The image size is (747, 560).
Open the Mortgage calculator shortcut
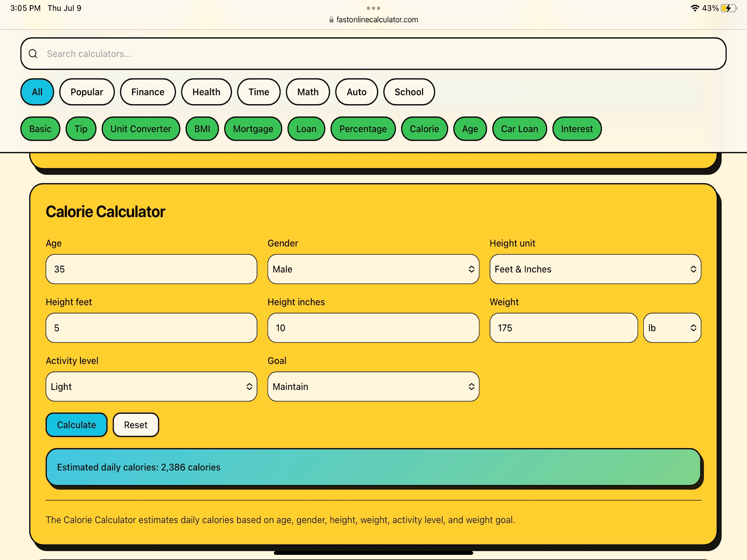click(253, 129)
